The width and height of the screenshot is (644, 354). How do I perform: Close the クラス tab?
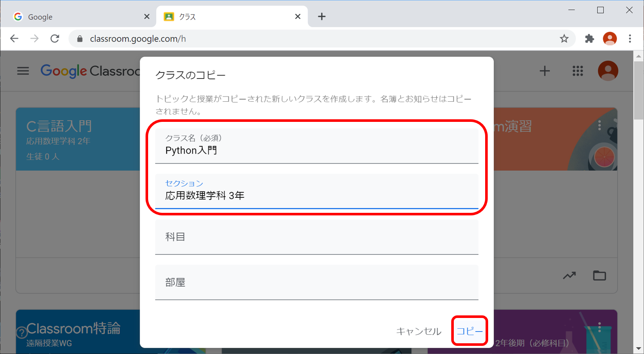[298, 17]
